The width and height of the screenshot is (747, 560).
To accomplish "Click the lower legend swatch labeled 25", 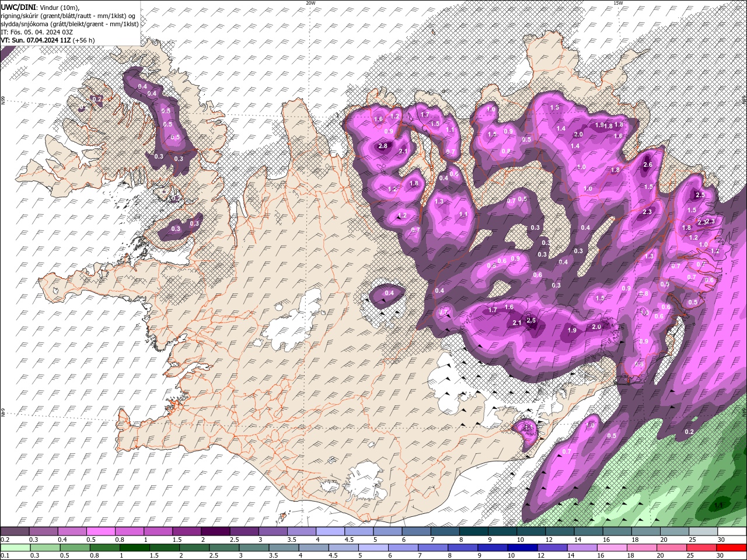I will click(701, 548).
